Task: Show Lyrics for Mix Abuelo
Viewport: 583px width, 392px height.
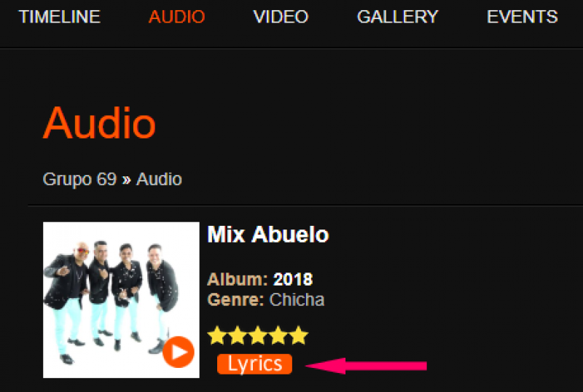Action: click(x=254, y=364)
